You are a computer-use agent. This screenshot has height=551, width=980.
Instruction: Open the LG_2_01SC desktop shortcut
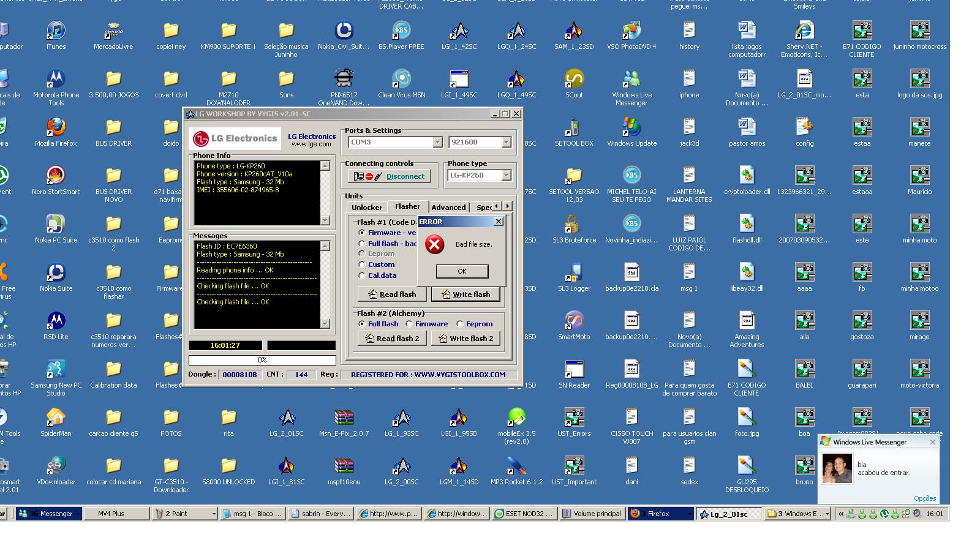click(x=286, y=422)
